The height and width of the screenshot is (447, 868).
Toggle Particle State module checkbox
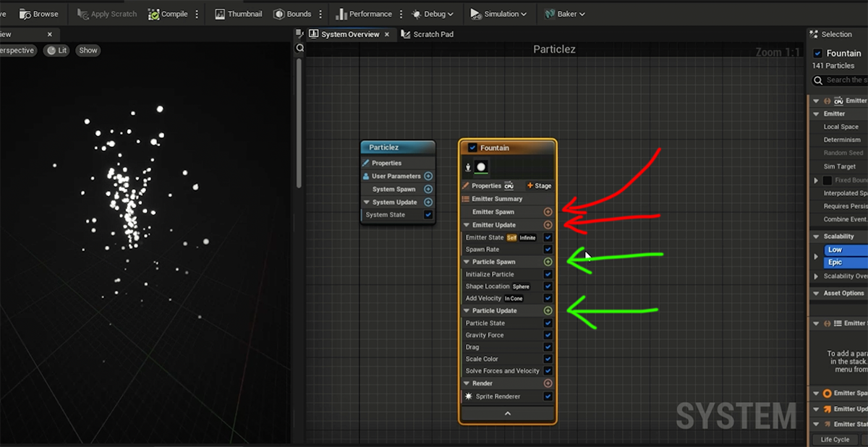pyautogui.click(x=548, y=323)
